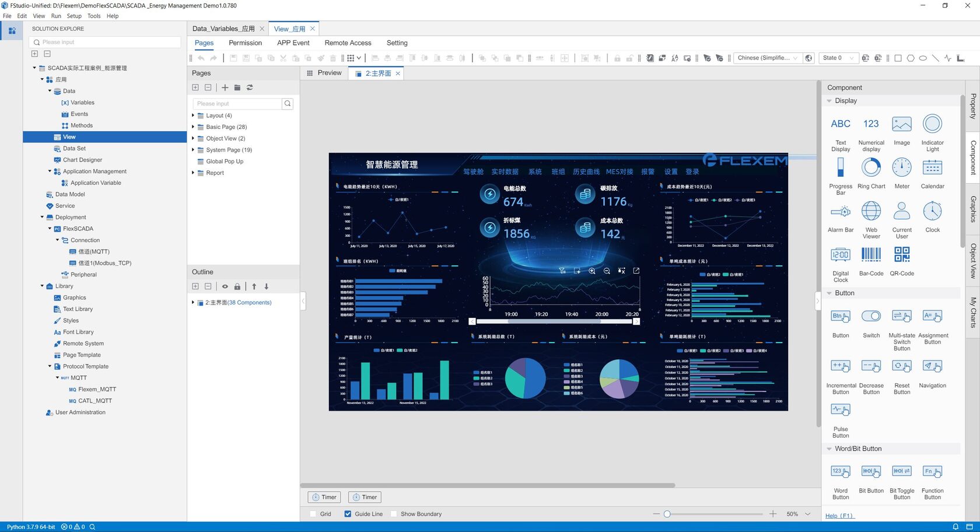Switch to the Permission tab
980x532 pixels.
(245, 43)
